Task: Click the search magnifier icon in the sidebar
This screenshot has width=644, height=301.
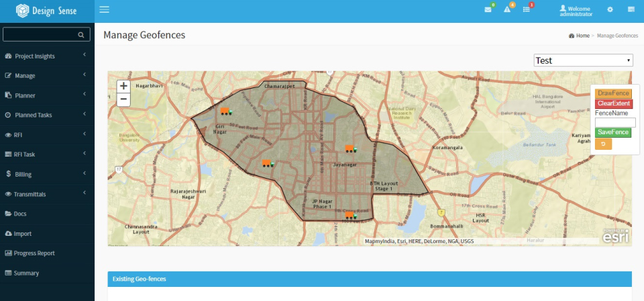Action: pyautogui.click(x=81, y=35)
